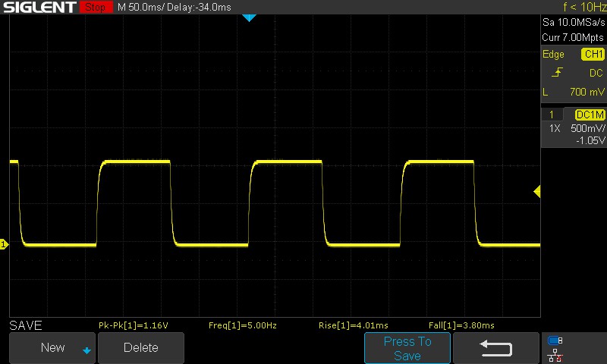607x364 pixels.
Task: Click the channel 1 ground level marker
Action: (x=4, y=244)
